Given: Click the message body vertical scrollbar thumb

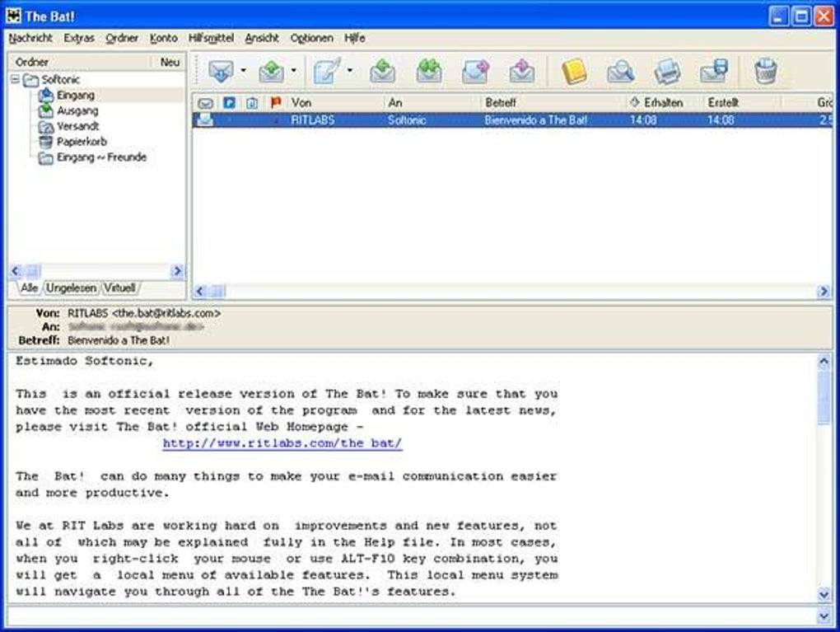Looking at the screenshot, I should (824, 397).
